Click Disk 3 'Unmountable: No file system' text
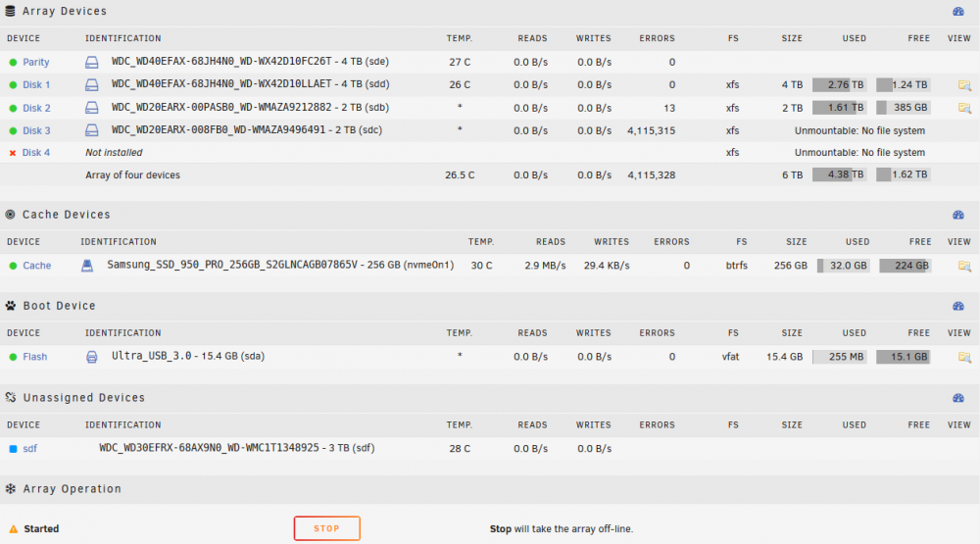 coord(859,130)
